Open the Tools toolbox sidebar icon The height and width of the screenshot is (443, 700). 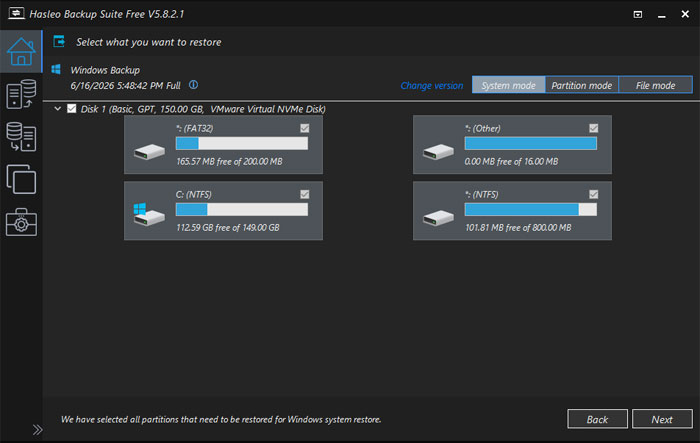click(x=21, y=222)
